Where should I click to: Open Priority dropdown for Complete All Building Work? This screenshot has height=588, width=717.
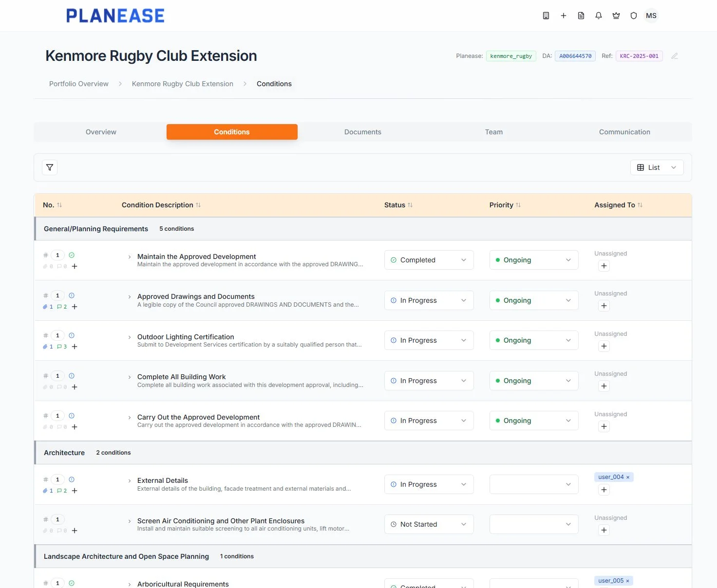[534, 381]
